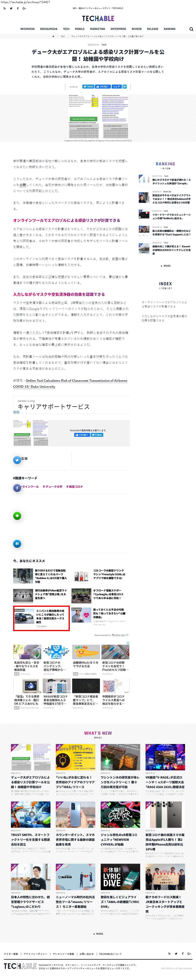The width and height of the screenshot is (196, 980).
Task: Open footer RSS feed icon
Action: click(x=169, y=953)
